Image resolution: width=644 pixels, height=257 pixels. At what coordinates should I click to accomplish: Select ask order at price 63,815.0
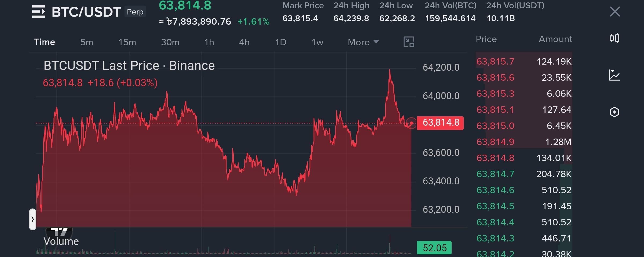(x=524, y=126)
